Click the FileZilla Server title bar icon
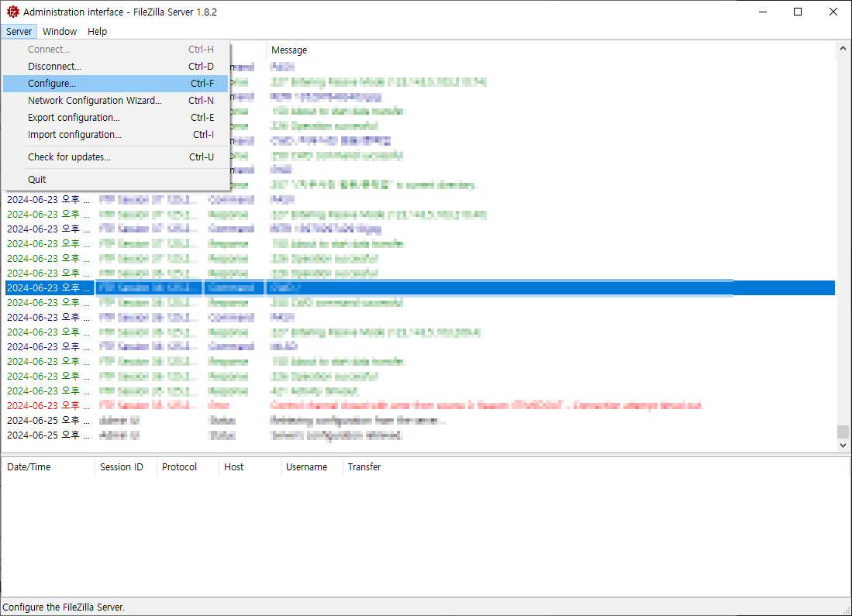This screenshot has height=616, width=852. click(12, 12)
